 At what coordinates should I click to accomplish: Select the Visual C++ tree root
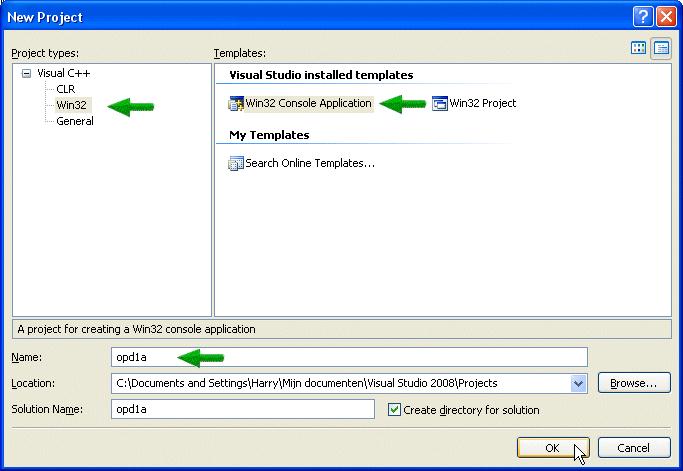pos(64,73)
